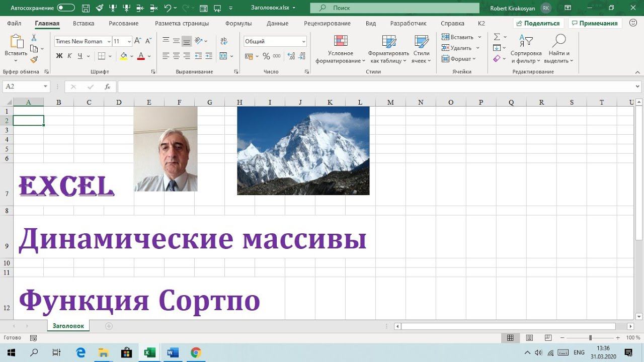Image resolution: width=644 pixels, height=362 pixels.
Task: Open the Общий number format dropdown
Action: [303, 41]
